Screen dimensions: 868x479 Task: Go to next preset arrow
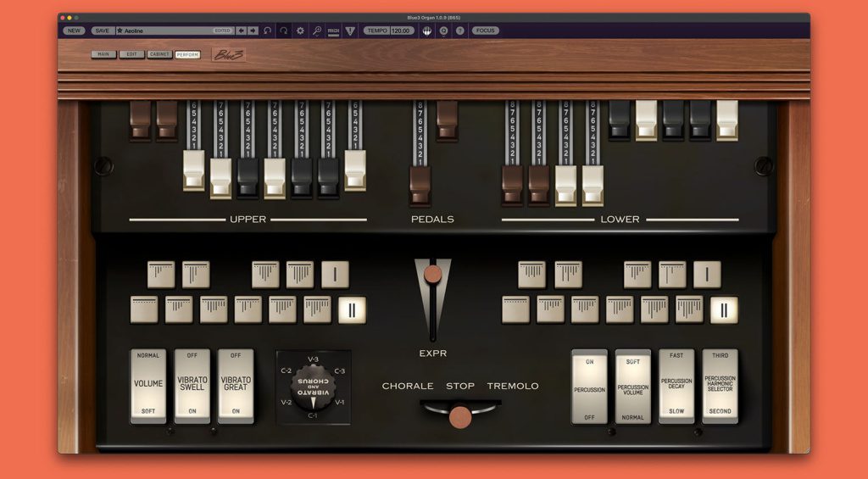click(x=253, y=31)
